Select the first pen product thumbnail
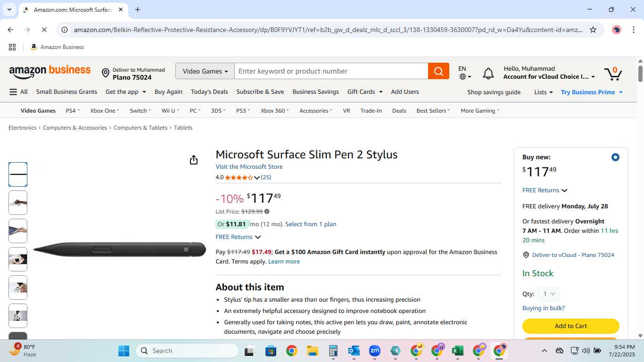This screenshot has width=644, height=362. (18, 174)
